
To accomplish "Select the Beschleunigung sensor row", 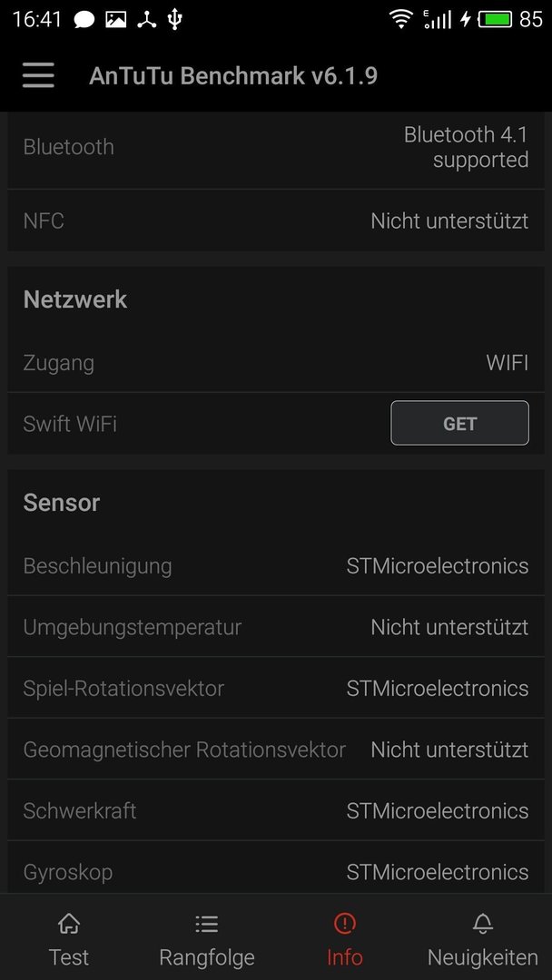I will (x=276, y=565).
